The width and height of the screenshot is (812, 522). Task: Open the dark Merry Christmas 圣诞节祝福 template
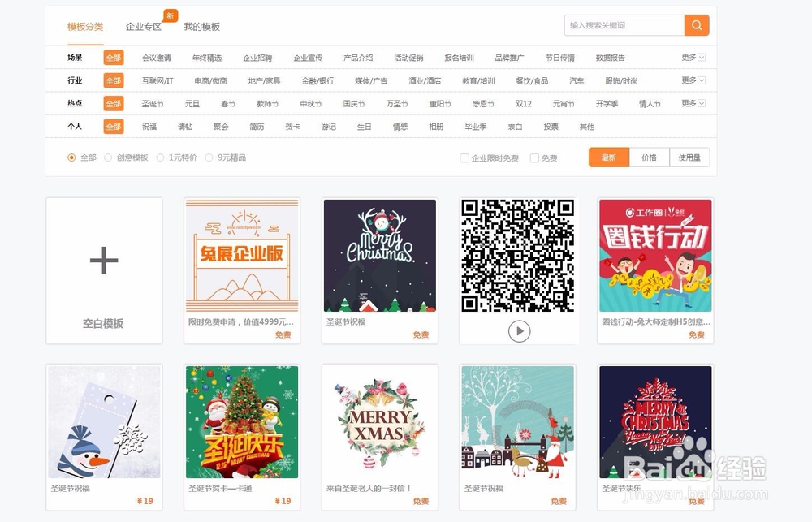pyautogui.click(x=379, y=255)
